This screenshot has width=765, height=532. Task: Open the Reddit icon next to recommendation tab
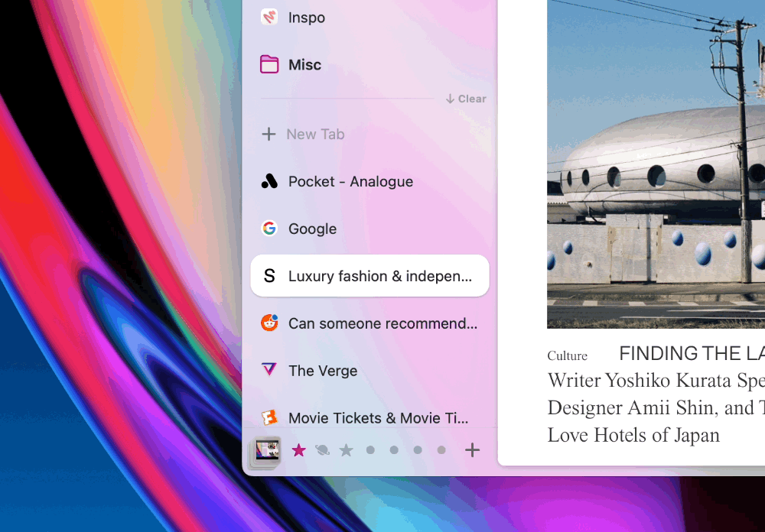(269, 323)
